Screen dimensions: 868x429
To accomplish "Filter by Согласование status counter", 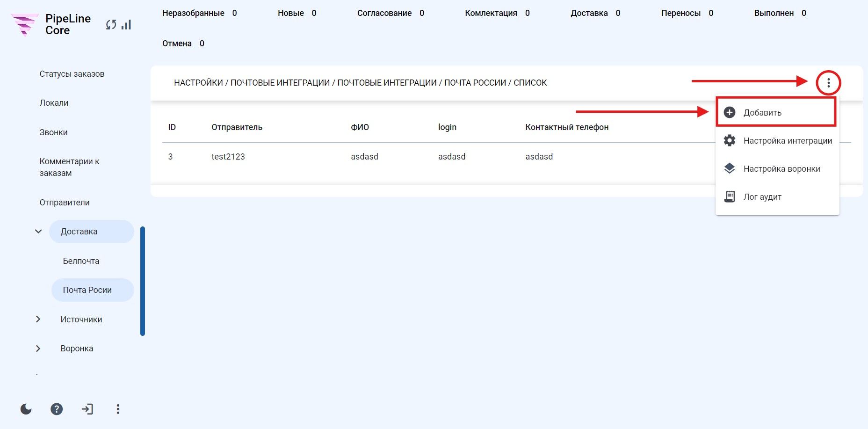I will 391,13.
